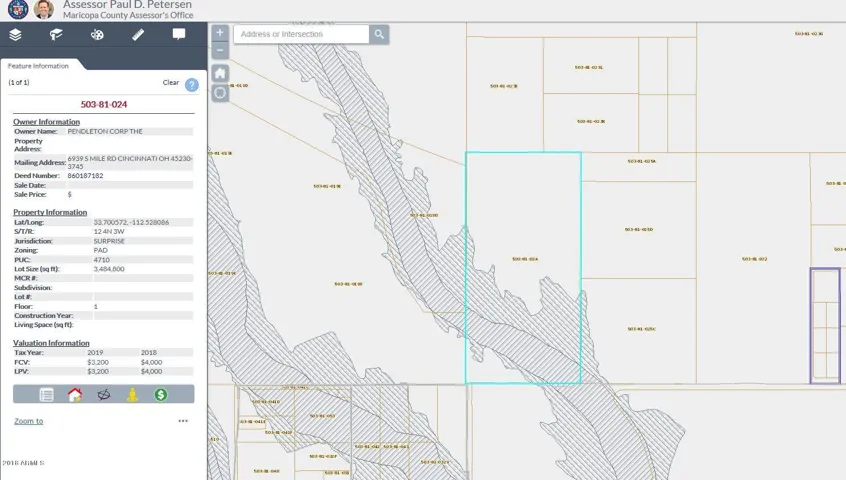The image size is (846, 480).
Task: Click the (1 of 1) results counter
Action: (x=19, y=83)
